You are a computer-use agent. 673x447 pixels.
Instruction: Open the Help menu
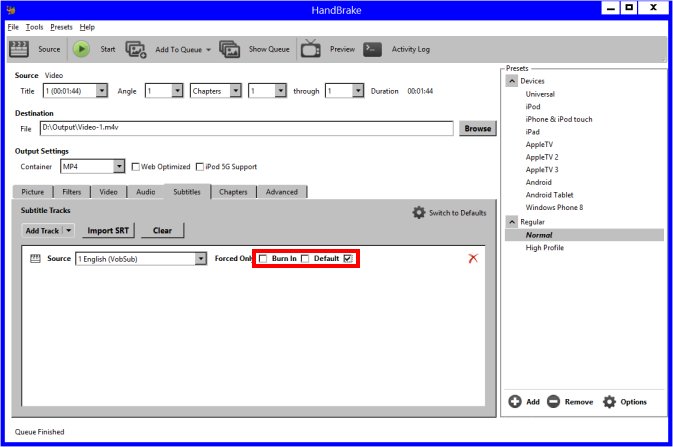point(87,27)
